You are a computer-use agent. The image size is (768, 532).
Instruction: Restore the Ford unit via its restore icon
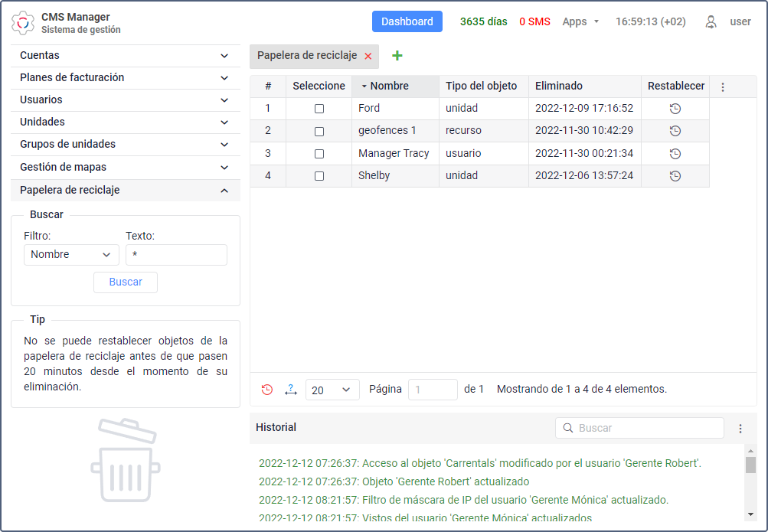[675, 109]
